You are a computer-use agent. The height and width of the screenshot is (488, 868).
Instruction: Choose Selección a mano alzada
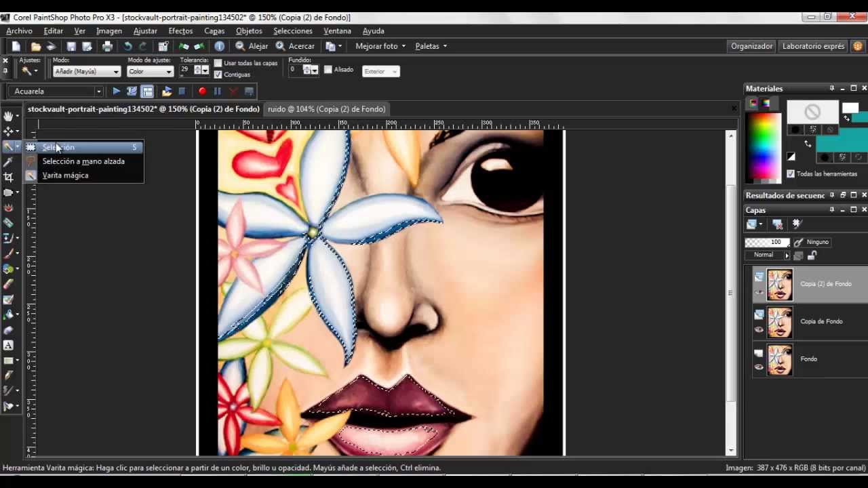pos(84,161)
